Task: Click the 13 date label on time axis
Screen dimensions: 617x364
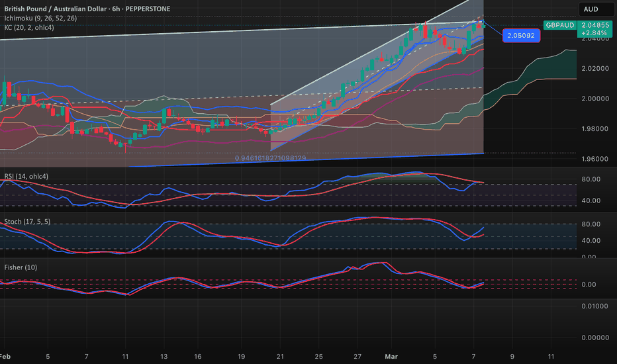Action: click(x=164, y=357)
